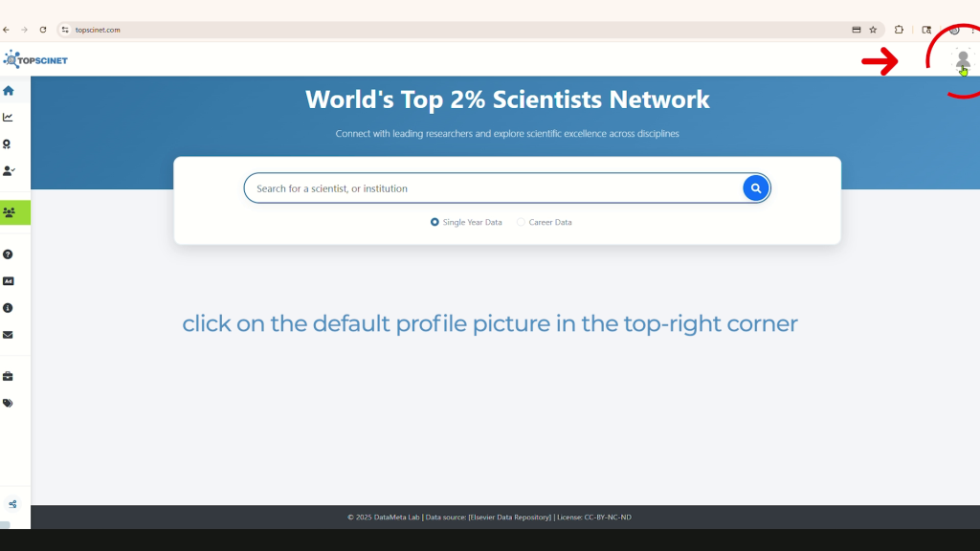The height and width of the screenshot is (551, 980).
Task: Click the Ad icon in sidebar
Action: pos(9,281)
